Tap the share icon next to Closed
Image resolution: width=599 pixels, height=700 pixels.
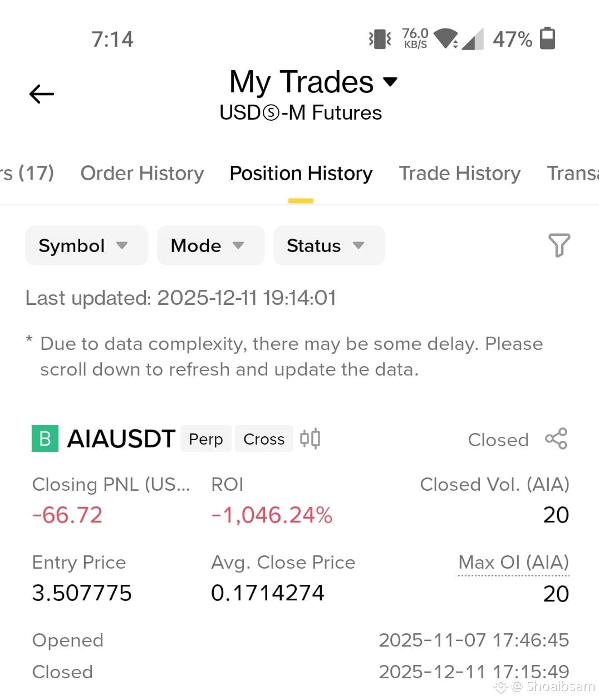(556, 438)
